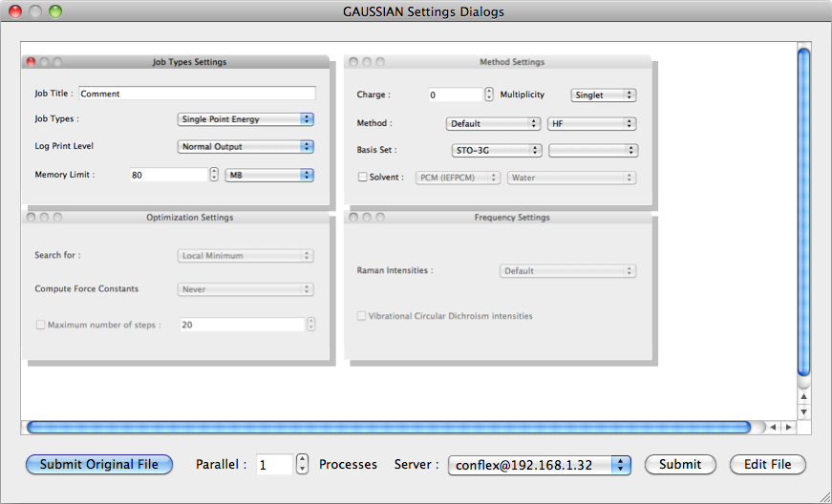The image size is (832, 504).
Task: Toggle Vibrational Circular Dichroism intensities checkbox
Action: (x=361, y=316)
